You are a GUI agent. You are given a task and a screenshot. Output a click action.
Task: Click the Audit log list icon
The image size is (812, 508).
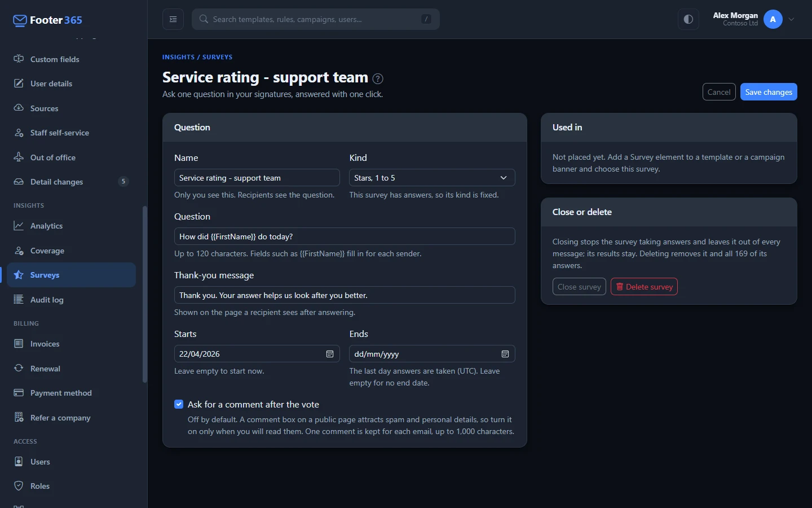pos(19,300)
